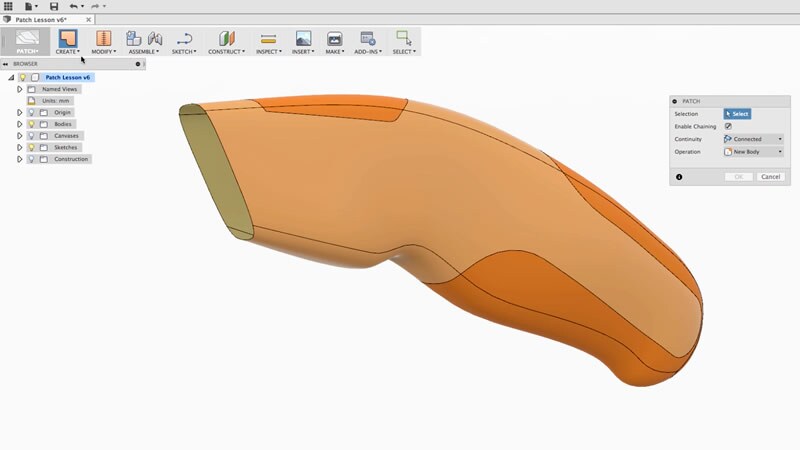This screenshot has width=800, height=450.
Task: Toggle visibility bulb for Sketches folder
Action: [x=31, y=147]
